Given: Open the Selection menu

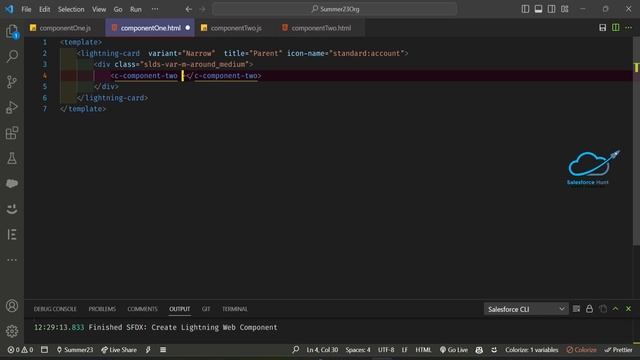Looking at the screenshot, I should (71, 9).
